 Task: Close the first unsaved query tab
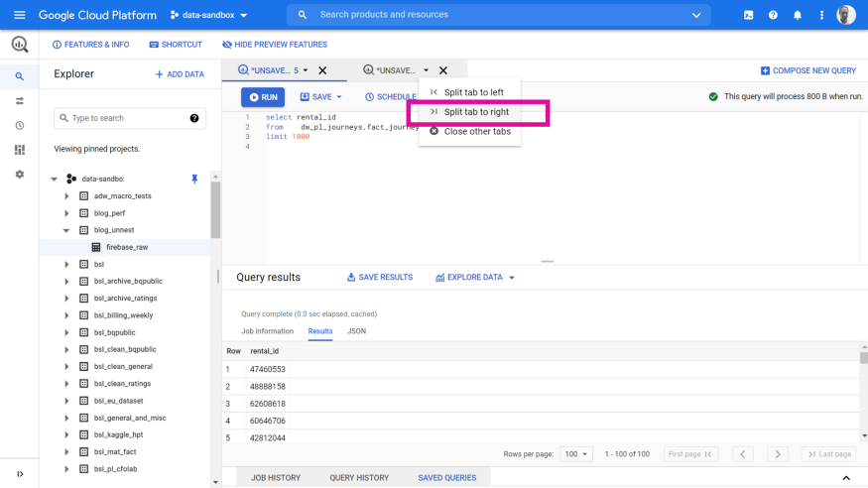click(322, 70)
